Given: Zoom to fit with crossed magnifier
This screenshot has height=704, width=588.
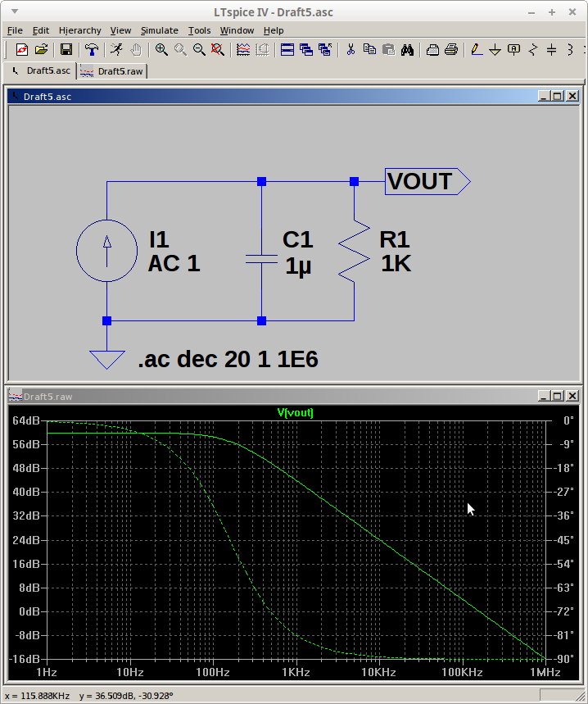Looking at the screenshot, I should (218, 49).
